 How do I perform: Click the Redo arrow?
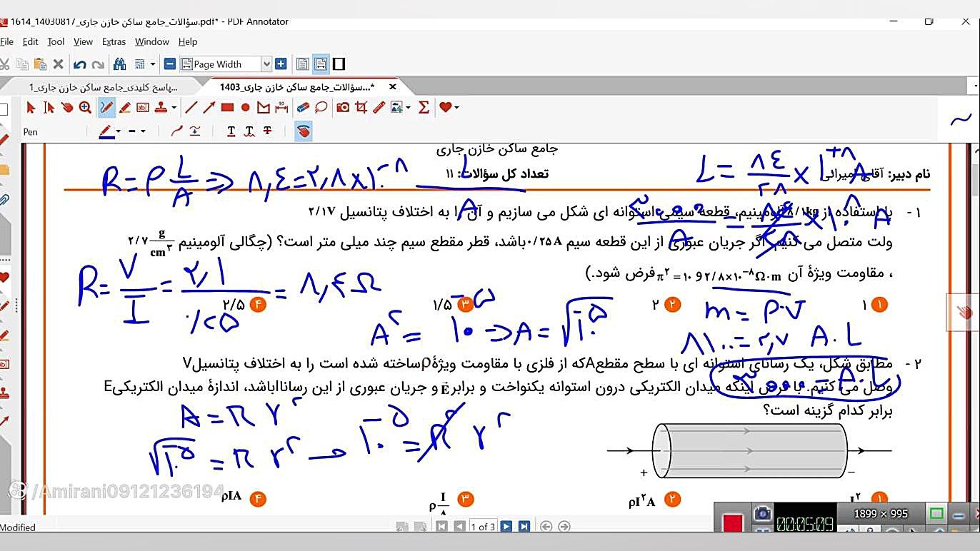98,64
